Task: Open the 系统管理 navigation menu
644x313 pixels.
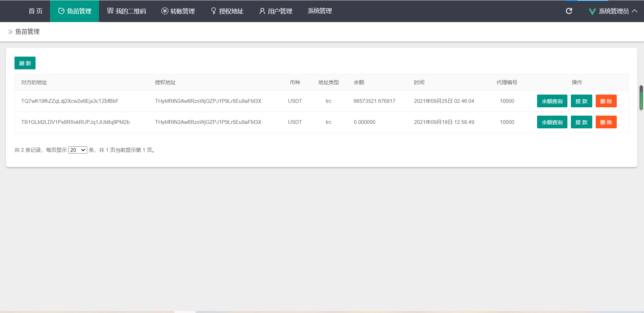Action: click(320, 11)
